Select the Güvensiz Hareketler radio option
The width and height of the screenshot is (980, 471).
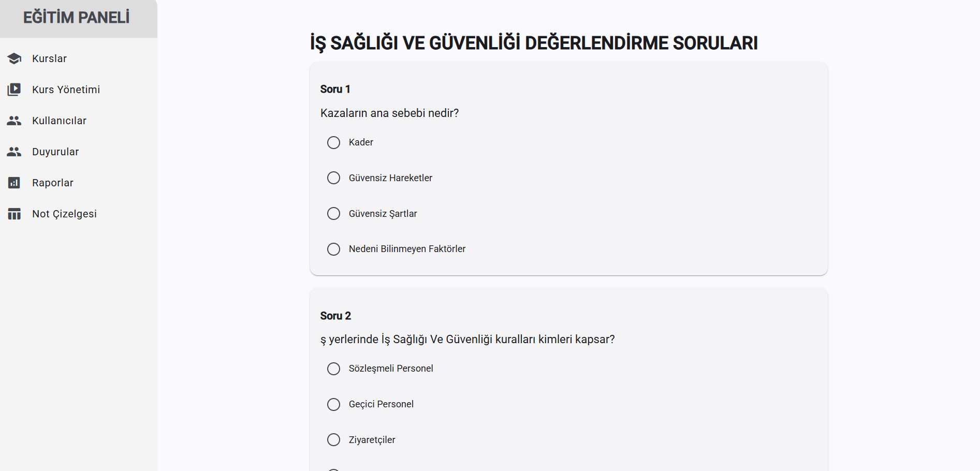click(x=334, y=178)
